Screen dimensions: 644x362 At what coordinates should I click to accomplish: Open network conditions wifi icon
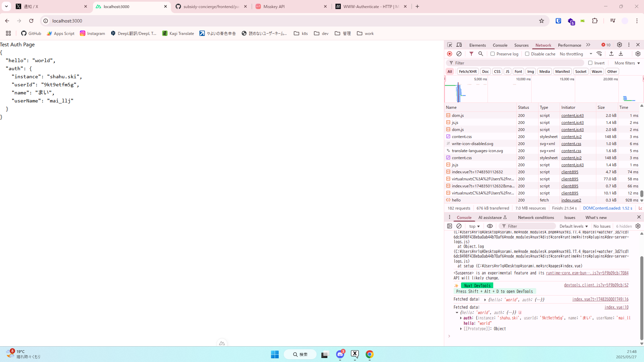tap(599, 54)
